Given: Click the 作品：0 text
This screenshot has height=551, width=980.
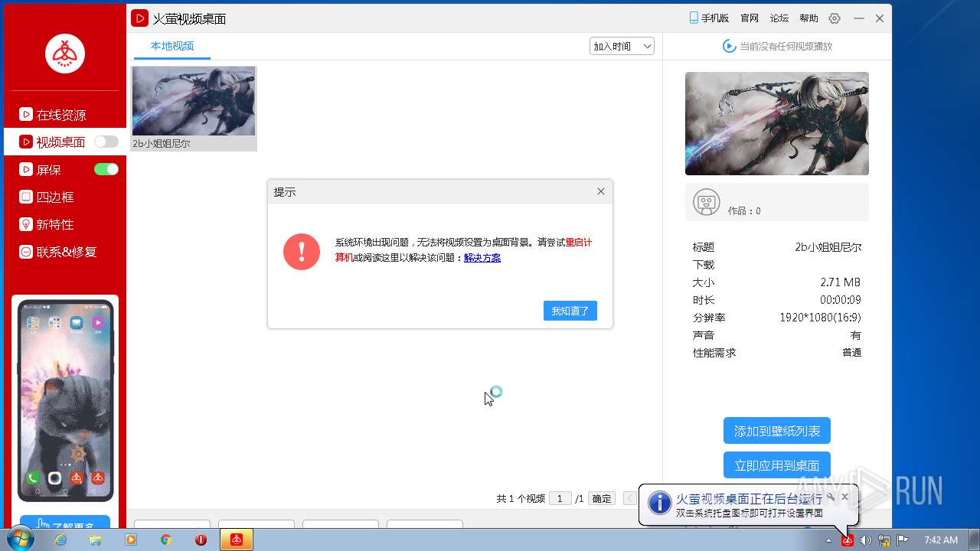Looking at the screenshot, I should click(x=744, y=211).
